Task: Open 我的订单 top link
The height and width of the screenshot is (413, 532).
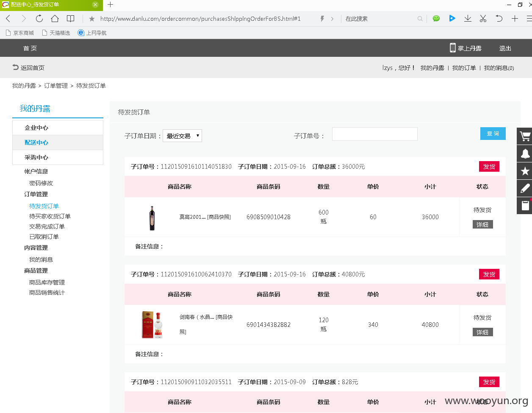Action: point(464,68)
